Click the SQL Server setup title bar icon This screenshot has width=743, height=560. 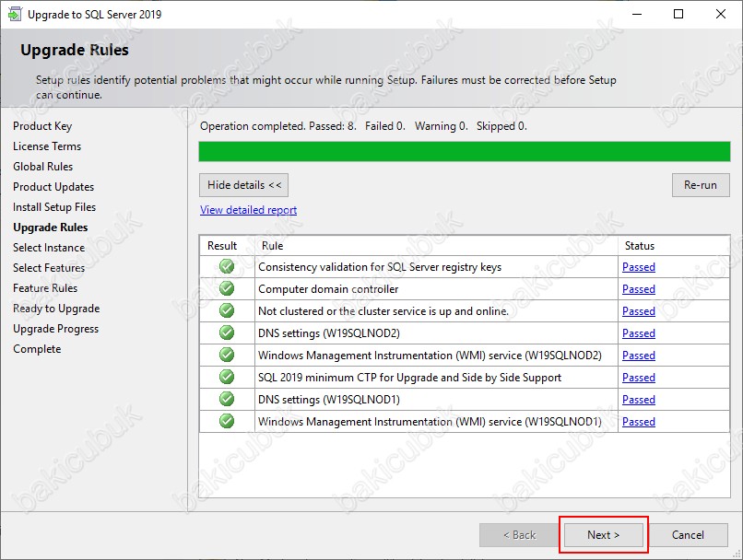[x=15, y=14]
